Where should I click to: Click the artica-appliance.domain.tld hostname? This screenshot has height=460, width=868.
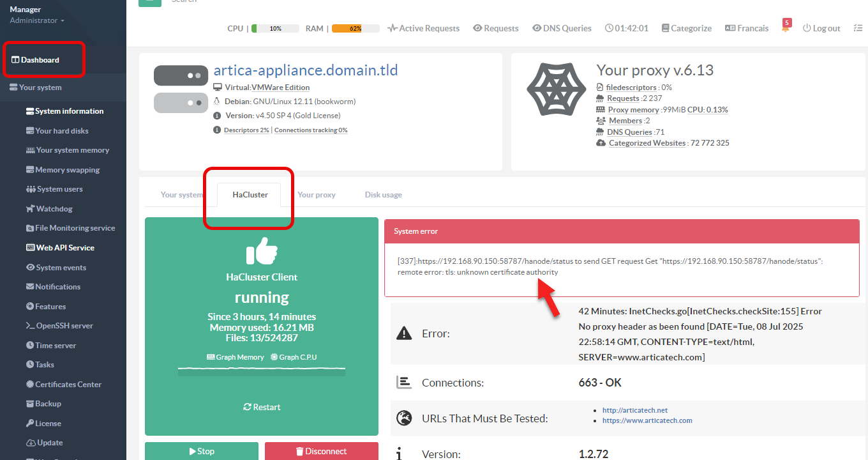pyautogui.click(x=305, y=70)
